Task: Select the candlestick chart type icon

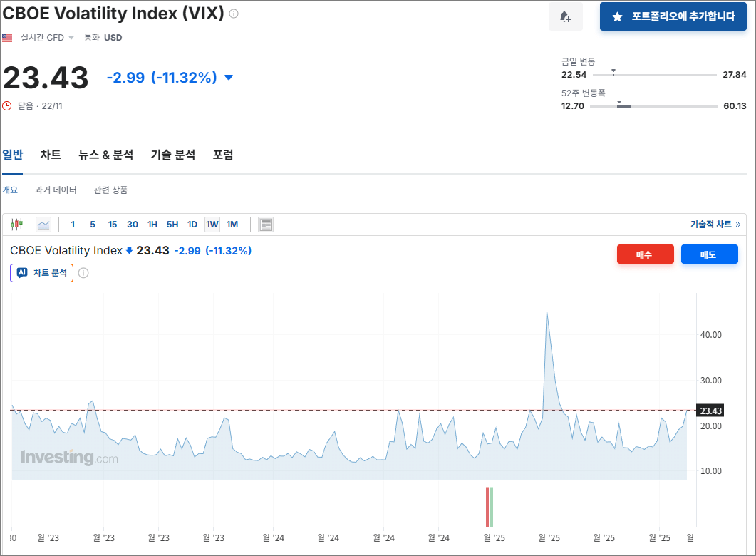Action: pyautogui.click(x=16, y=225)
